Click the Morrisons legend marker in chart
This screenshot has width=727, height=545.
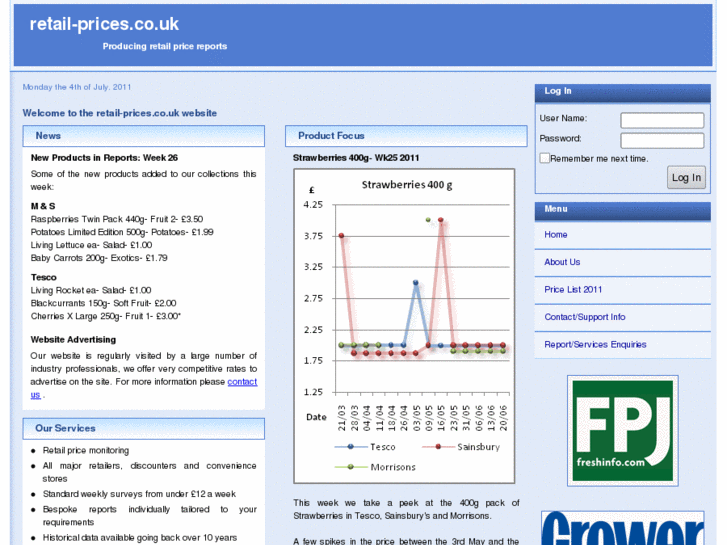(x=351, y=467)
